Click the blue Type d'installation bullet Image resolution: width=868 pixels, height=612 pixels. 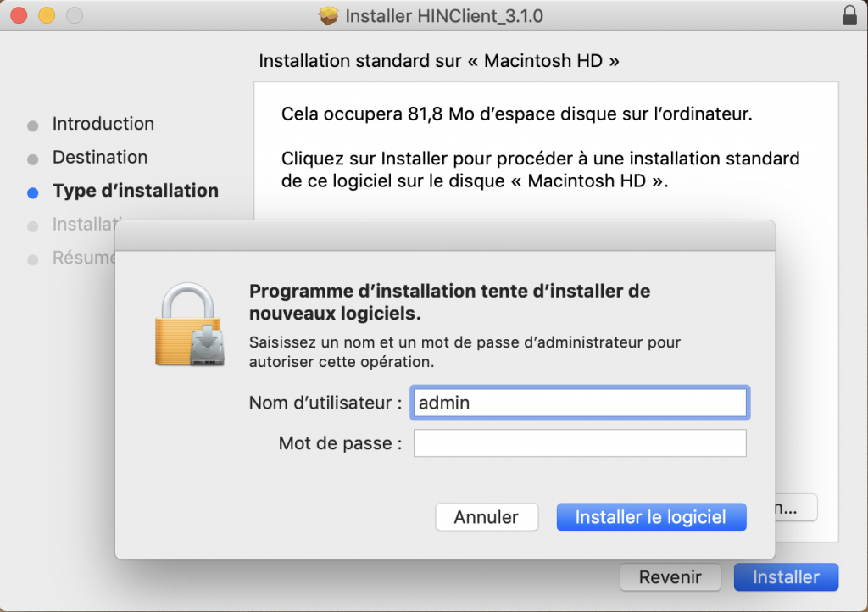tap(33, 192)
